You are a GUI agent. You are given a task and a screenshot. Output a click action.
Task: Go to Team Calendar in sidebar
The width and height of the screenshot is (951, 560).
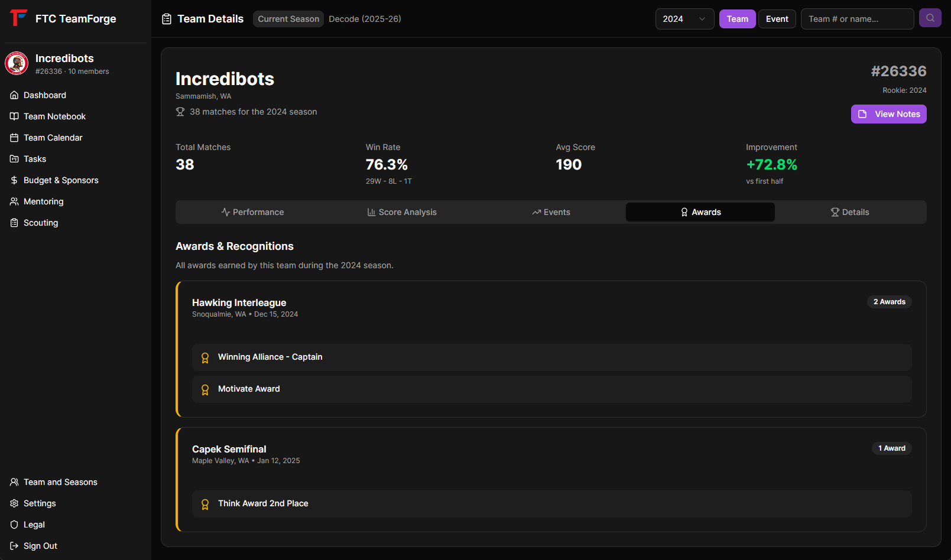53,138
